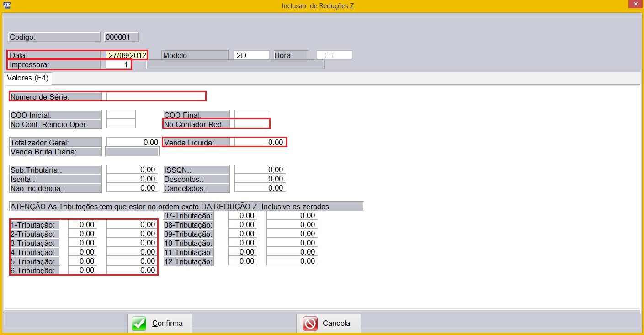Select the Impressora input field
Image resolution: width=644 pixels, height=335 pixels.
coord(118,65)
